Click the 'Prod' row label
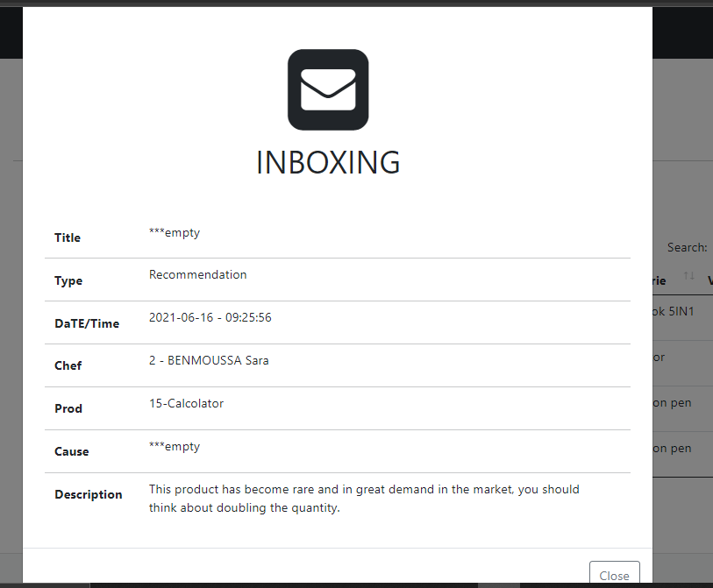The height and width of the screenshot is (588, 713). [x=68, y=408]
